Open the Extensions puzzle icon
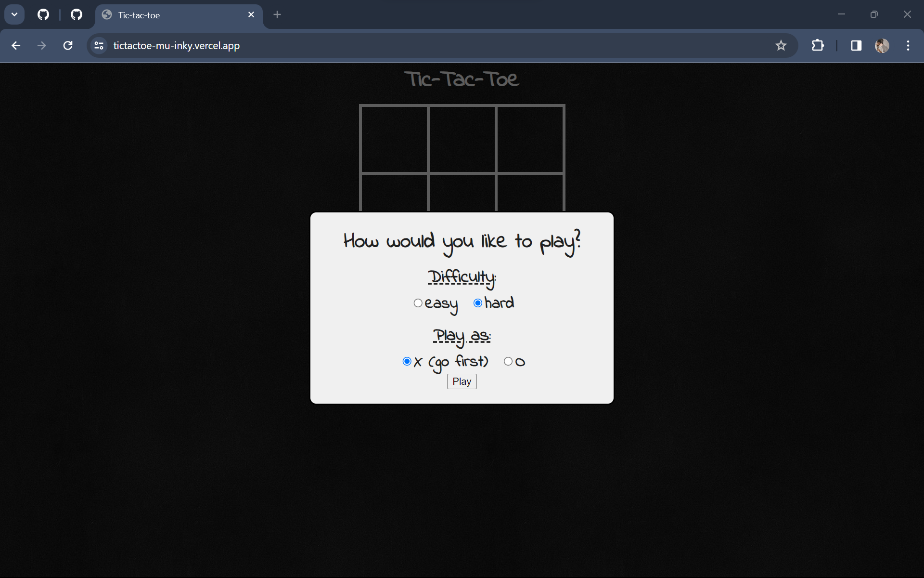Screen dimensions: 924x578 coord(818,45)
